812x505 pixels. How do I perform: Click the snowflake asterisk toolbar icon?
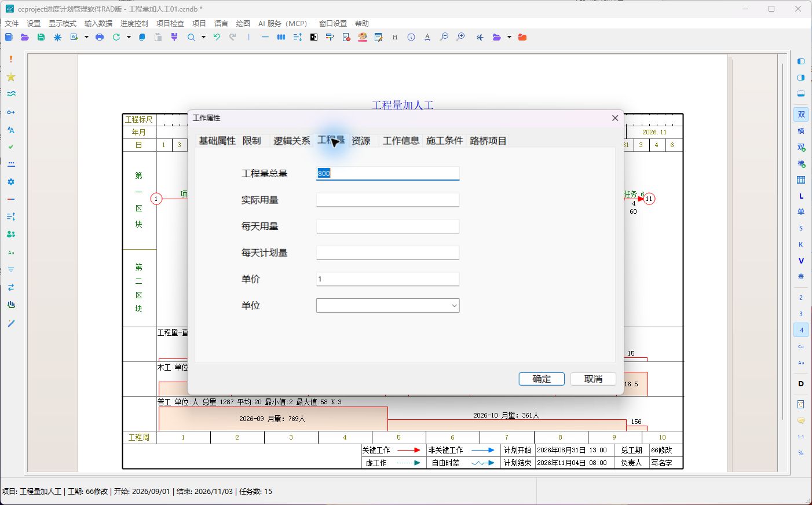(57, 37)
